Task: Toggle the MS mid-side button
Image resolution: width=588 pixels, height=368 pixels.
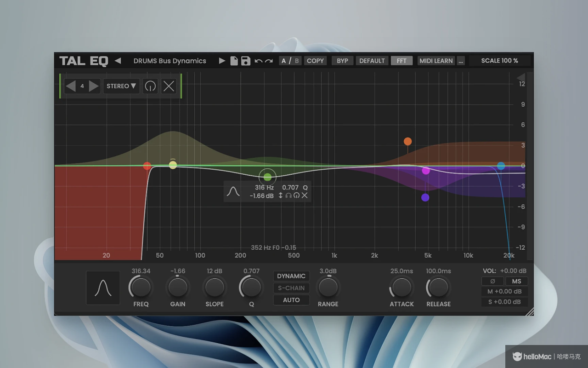Action: pyautogui.click(x=517, y=281)
